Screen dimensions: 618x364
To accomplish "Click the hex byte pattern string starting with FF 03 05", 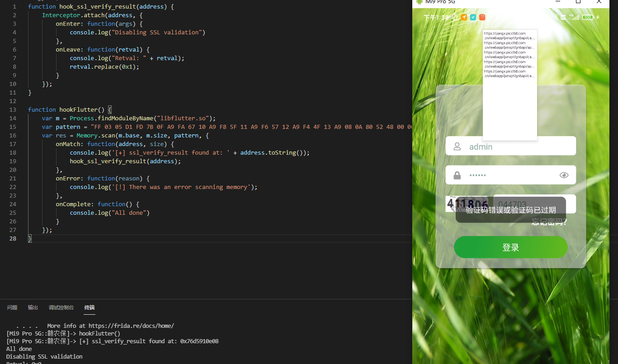I will [x=251, y=127].
